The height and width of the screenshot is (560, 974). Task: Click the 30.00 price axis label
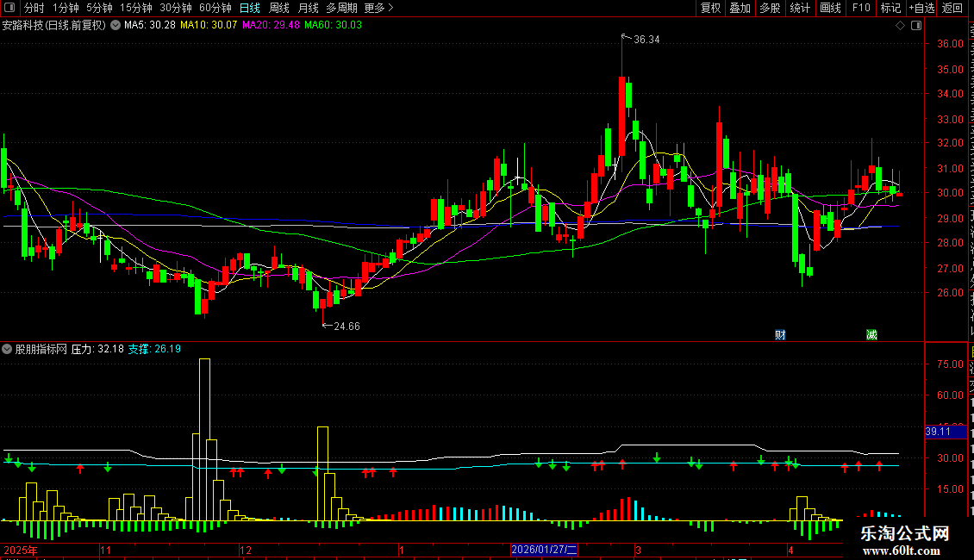click(x=951, y=193)
